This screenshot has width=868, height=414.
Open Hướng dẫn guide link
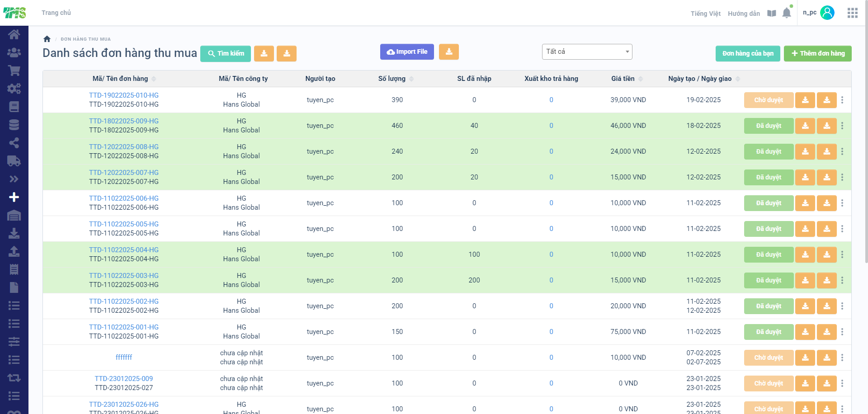(744, 14)
